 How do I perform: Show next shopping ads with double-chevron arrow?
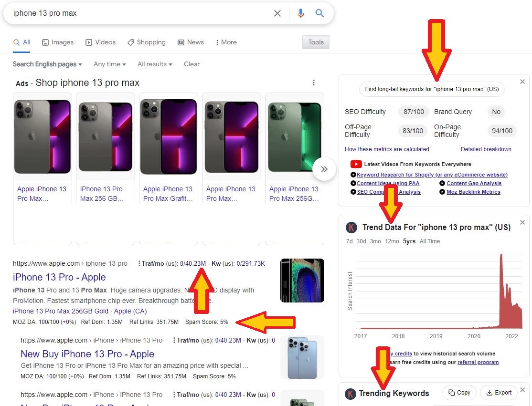coord(324,169)
